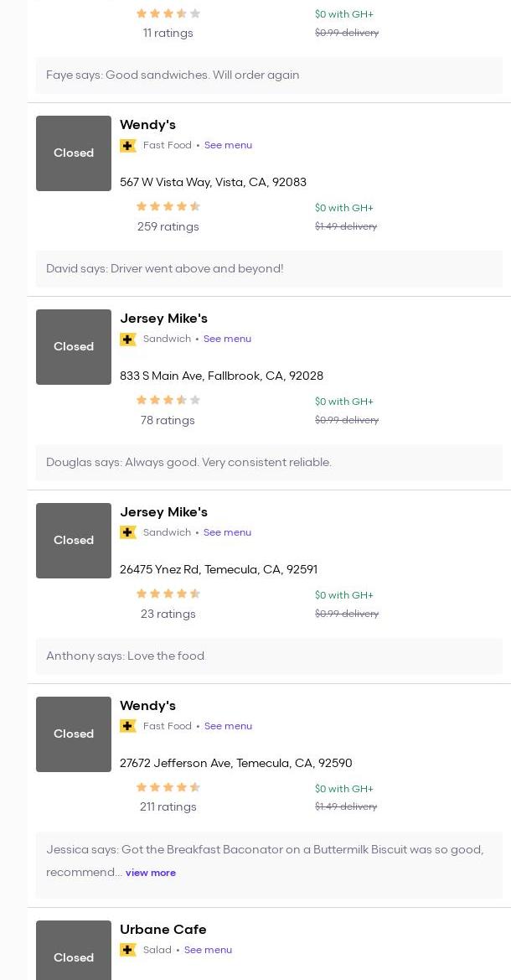Viewport: 511px width, 980px height.
Task: Click the 23 ratings count
Action: [x=168, y=614]
